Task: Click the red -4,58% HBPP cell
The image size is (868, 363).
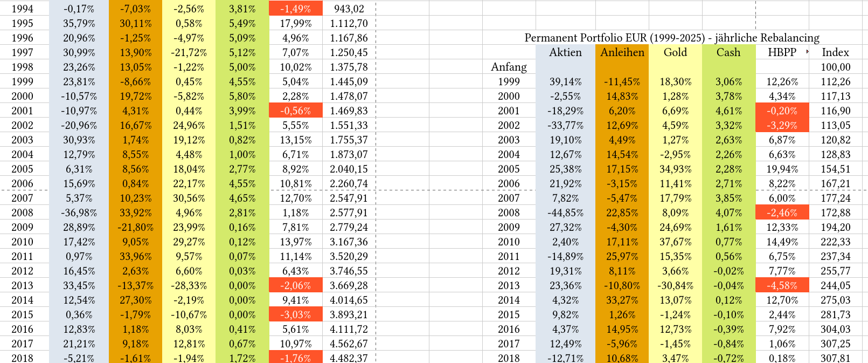Action: [782, 285]
